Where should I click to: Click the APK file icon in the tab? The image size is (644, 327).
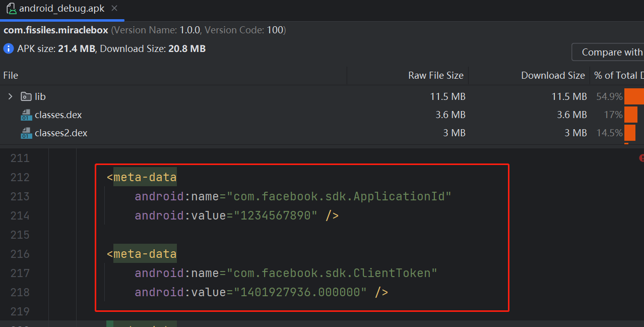click(x=11, y=9)
